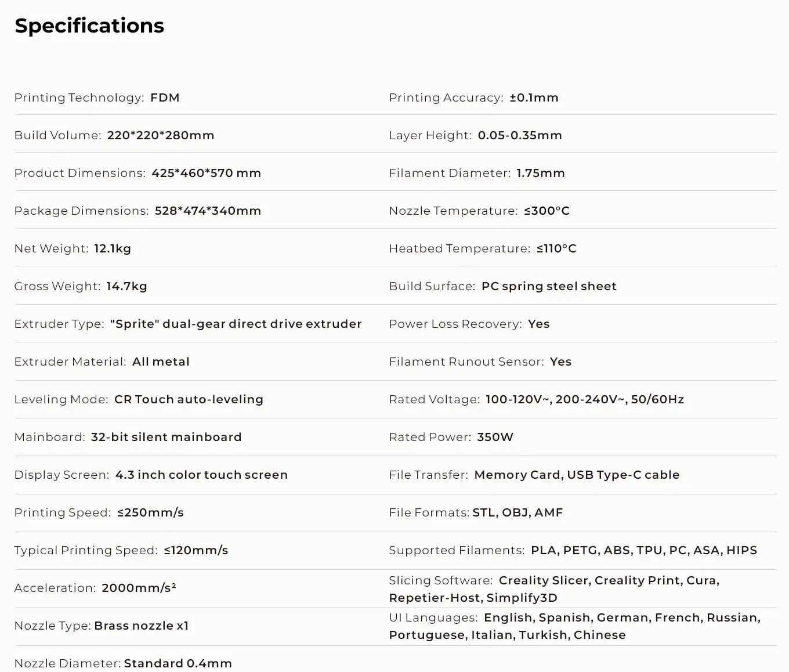Select the Build Volume 220*220*280mm value
This screenshot has width=789, height=672.
pos(160,135)
